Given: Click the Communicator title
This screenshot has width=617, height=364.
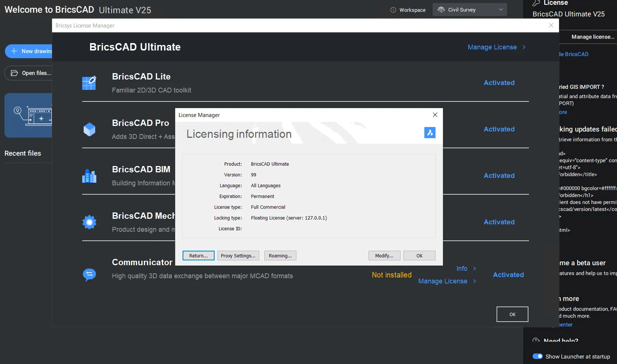Looking at the screenshot, I should (x=142, y=262).
